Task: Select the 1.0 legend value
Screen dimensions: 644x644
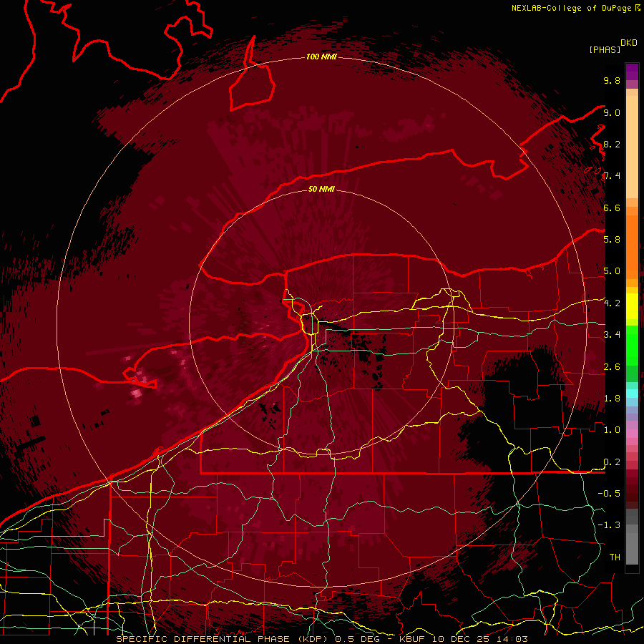Action: click(x=612, y=429)
